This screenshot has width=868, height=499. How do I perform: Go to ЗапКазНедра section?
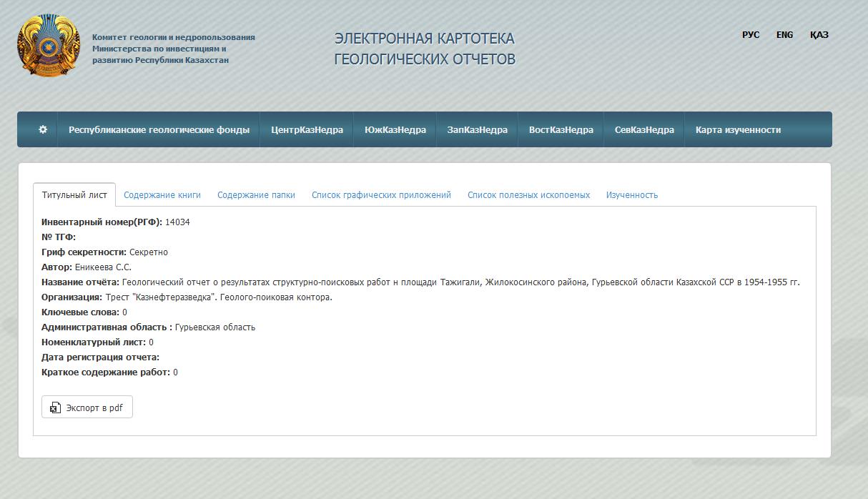(477, 129)
